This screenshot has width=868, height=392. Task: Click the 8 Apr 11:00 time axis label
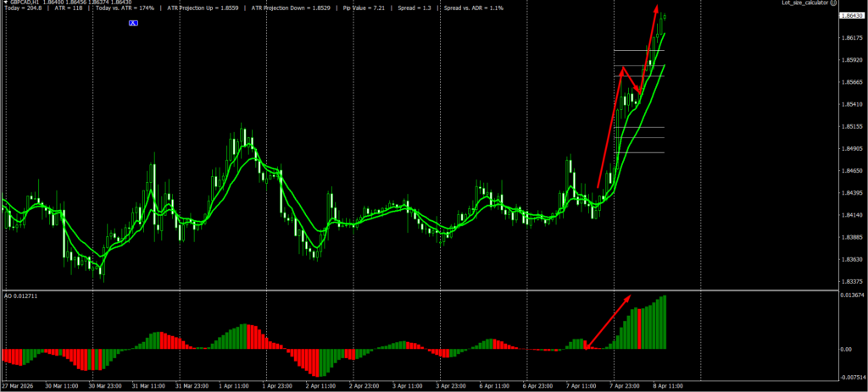(666, 386)
